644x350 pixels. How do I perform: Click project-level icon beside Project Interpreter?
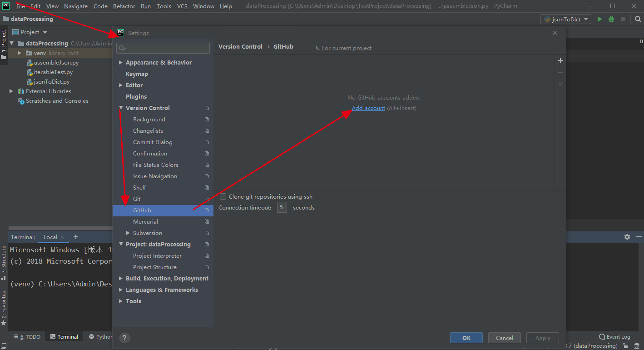pyautogui.click(x=207, y=256)
